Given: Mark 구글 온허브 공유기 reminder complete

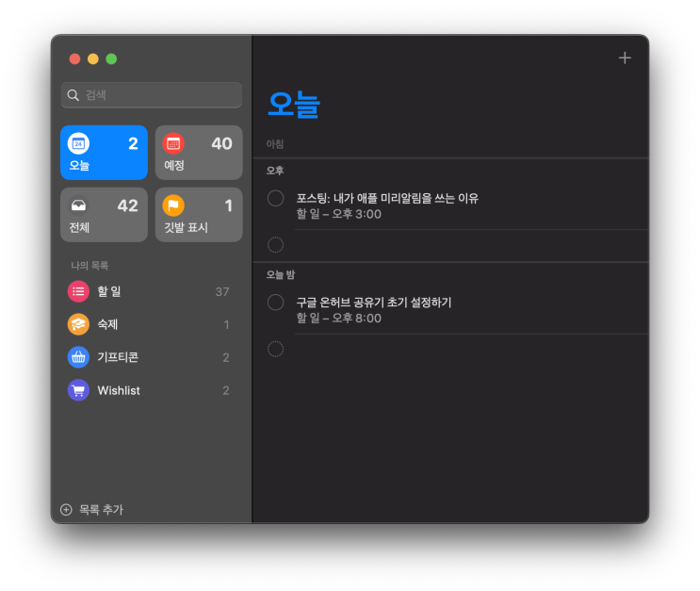Looking at the screenshot, I should [x=275, y=303].
